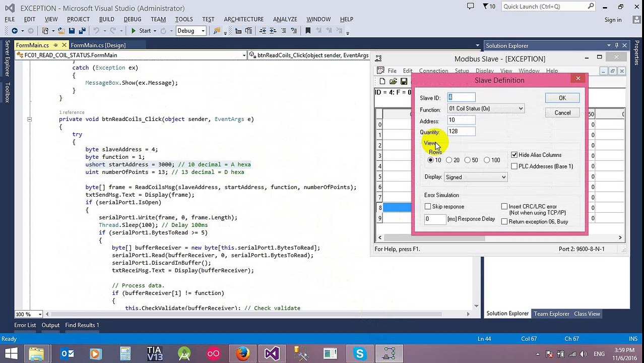Check Insert CRC/LRC error checkbox

pyautogui.click(x=504, y=206)
